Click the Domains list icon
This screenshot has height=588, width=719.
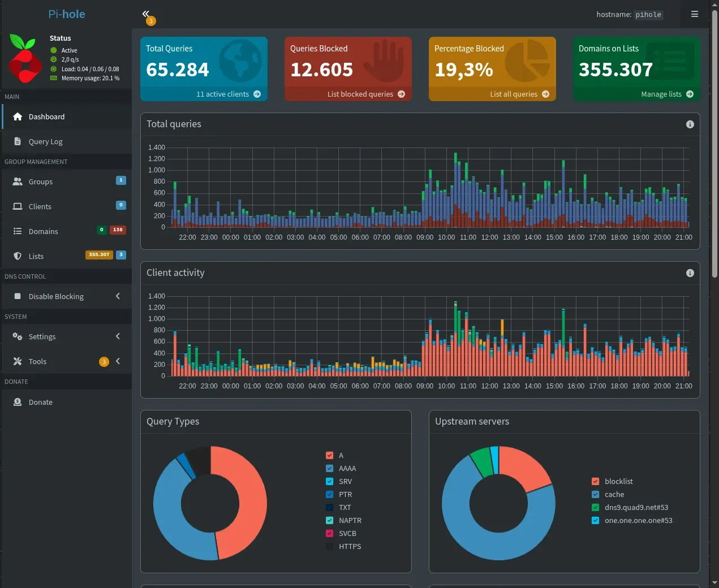coord(18,231)
